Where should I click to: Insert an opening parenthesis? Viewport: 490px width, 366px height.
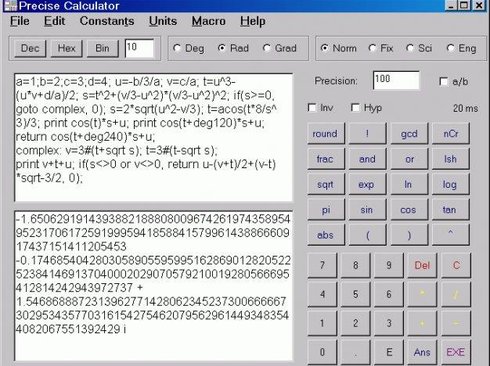[x=367, y=235]
